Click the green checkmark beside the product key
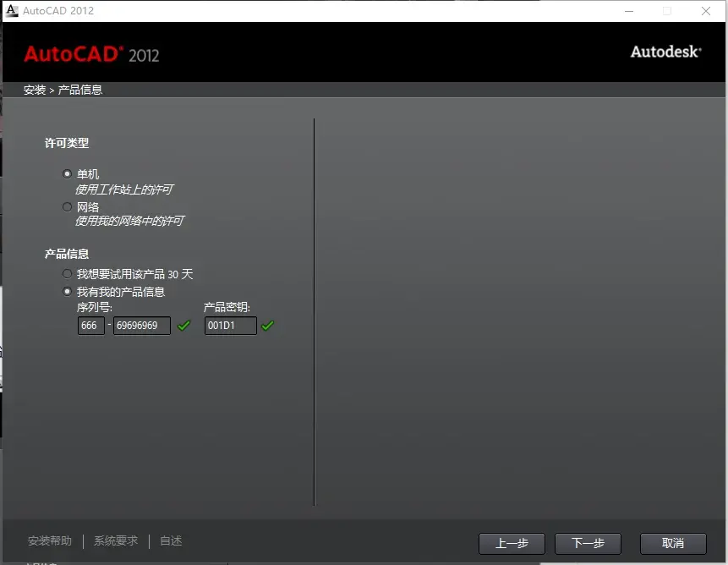728x565 pixels. pyautogui.click(x=267, y=326)
